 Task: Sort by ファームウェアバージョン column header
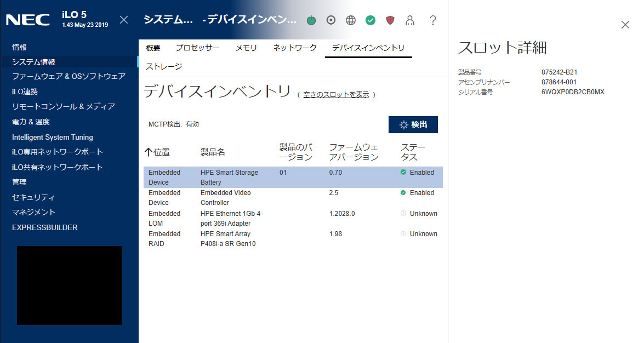354,152
